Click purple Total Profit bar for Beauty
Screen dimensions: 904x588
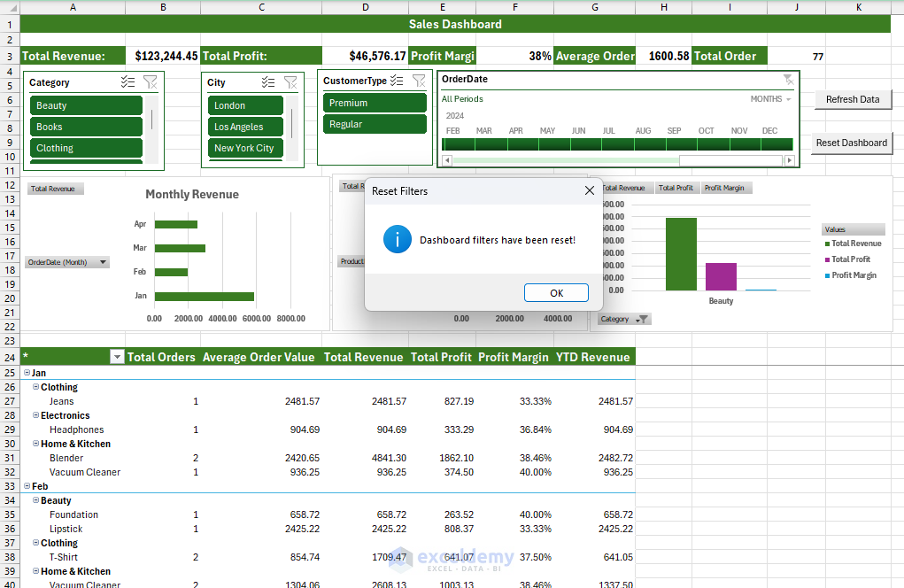pos(721,276)
